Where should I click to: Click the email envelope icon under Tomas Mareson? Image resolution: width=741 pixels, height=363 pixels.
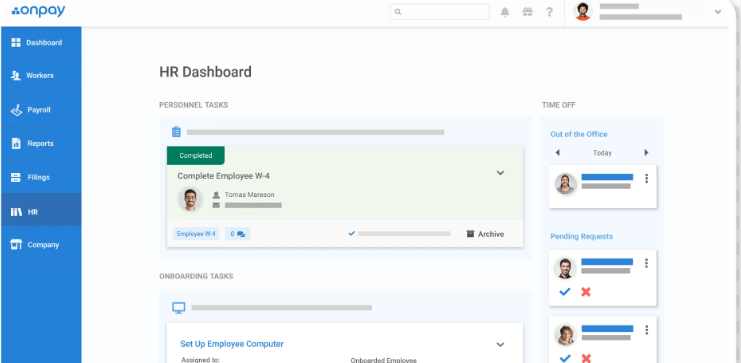point(216,205)
